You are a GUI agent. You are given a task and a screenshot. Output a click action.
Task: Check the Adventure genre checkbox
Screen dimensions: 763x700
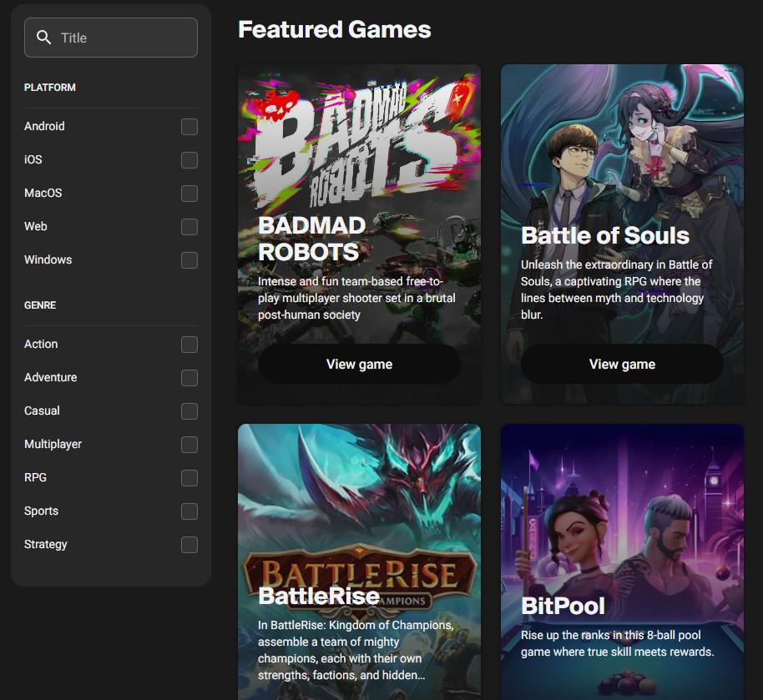point(189,378)
